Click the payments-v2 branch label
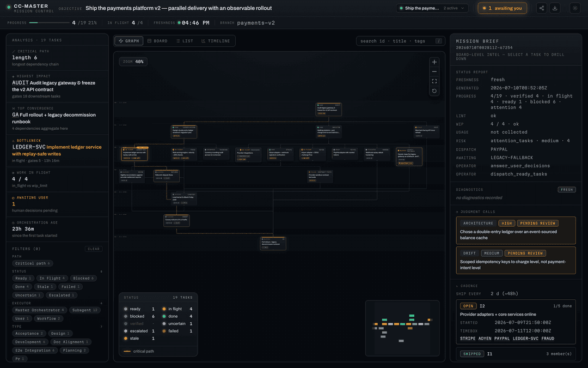This screenshot has height=368, width=588. coord(256,23)
